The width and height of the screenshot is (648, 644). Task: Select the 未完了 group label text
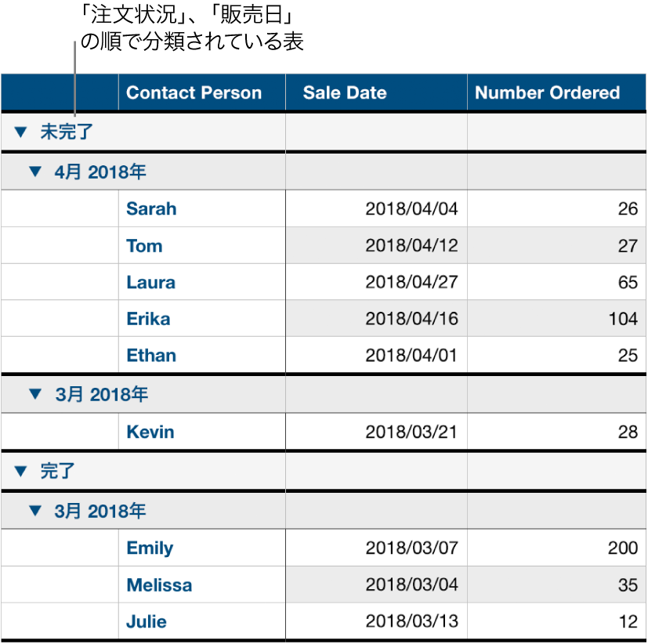67,132
